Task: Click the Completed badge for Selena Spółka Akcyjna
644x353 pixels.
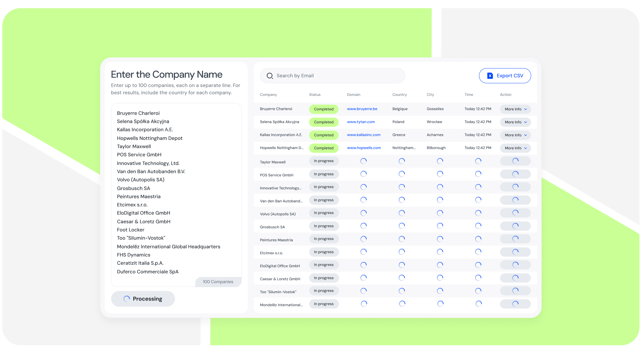Action: pos(324,122)
